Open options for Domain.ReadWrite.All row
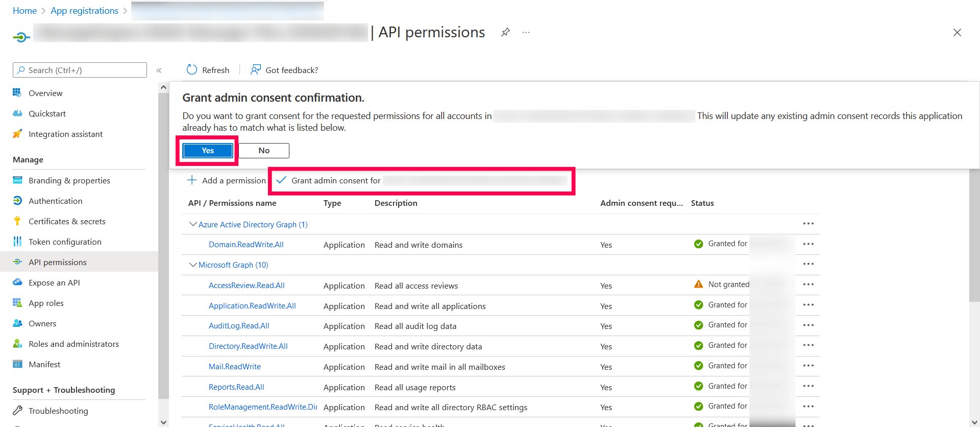The width and height of the screenshot is (980, 427). coord(808,244)
